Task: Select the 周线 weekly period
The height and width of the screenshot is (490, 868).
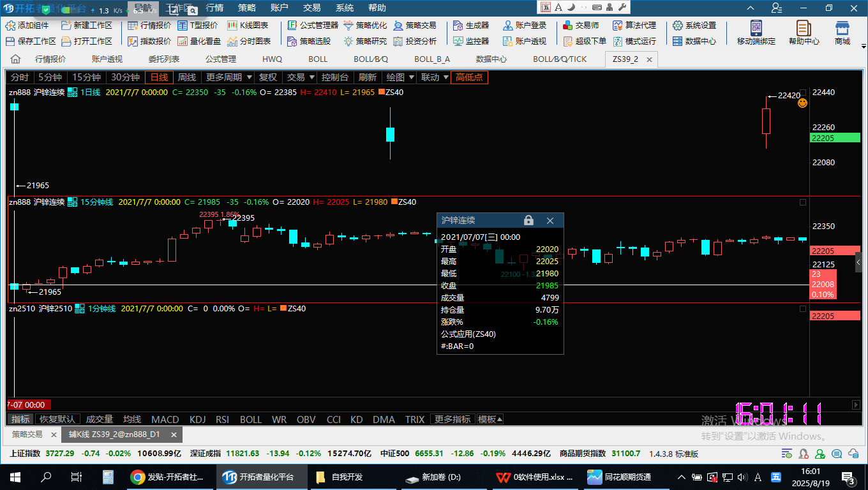Action: [x=186, y=77]
